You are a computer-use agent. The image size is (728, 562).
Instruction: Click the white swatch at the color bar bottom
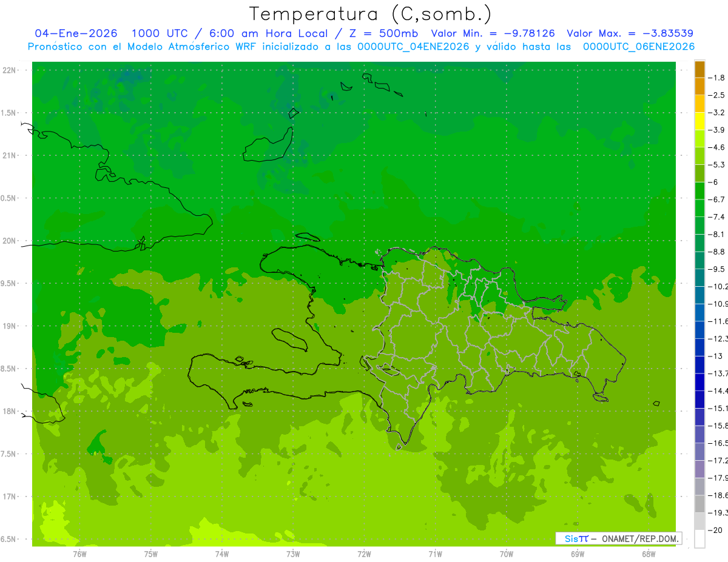tap(699, 539)
